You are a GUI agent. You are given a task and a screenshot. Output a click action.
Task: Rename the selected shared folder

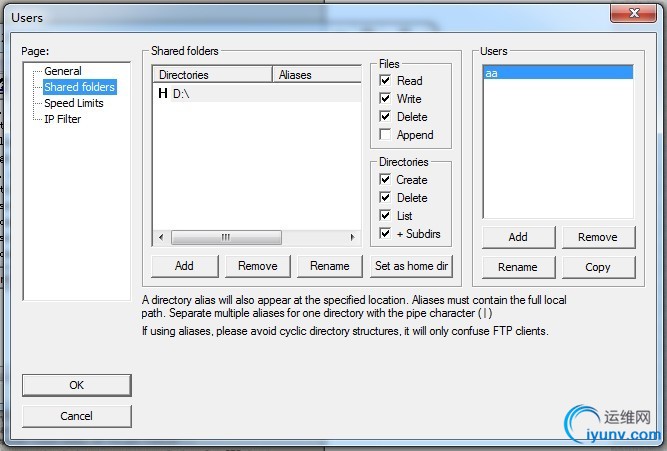point(330,266)
